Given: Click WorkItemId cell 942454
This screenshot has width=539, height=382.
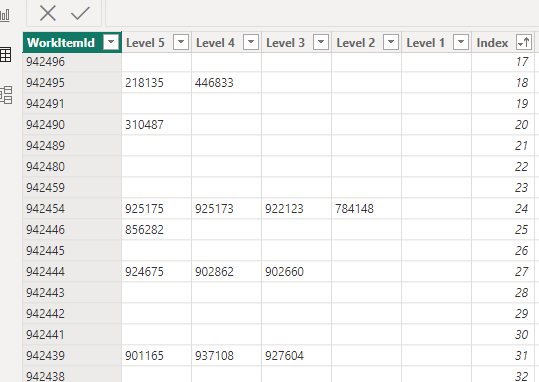Looking at the screenshot, I should click(72, 209).
